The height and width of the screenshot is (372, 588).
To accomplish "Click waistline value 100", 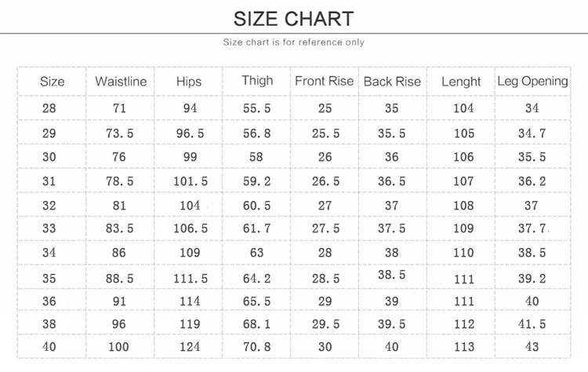I will (x=118, y=347).
